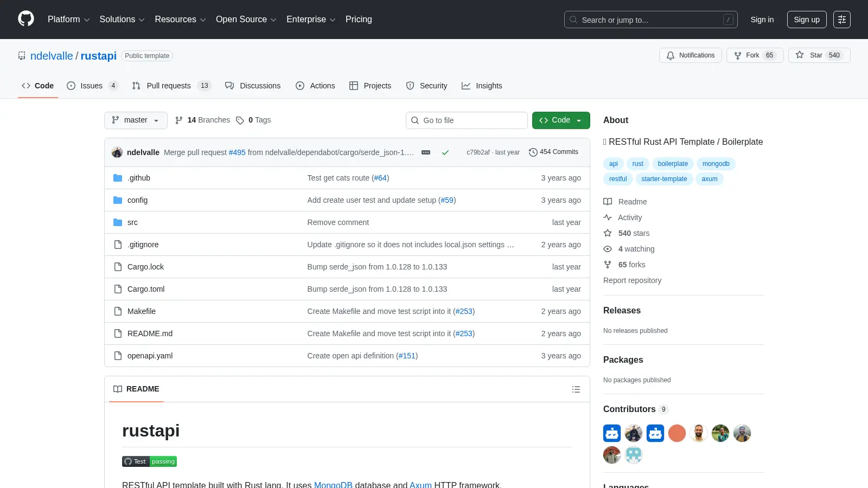Open the commit details ellipsis icon

pyautogui.click(x=426, y=152)
